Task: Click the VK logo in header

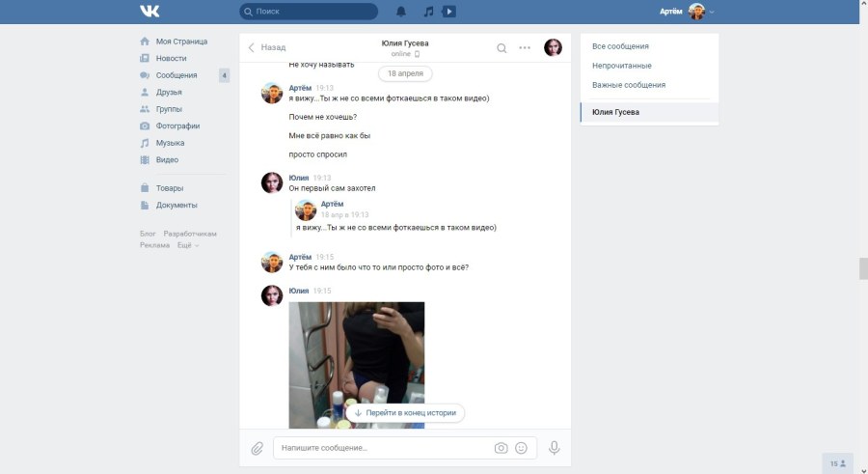Action: point(149,12)
